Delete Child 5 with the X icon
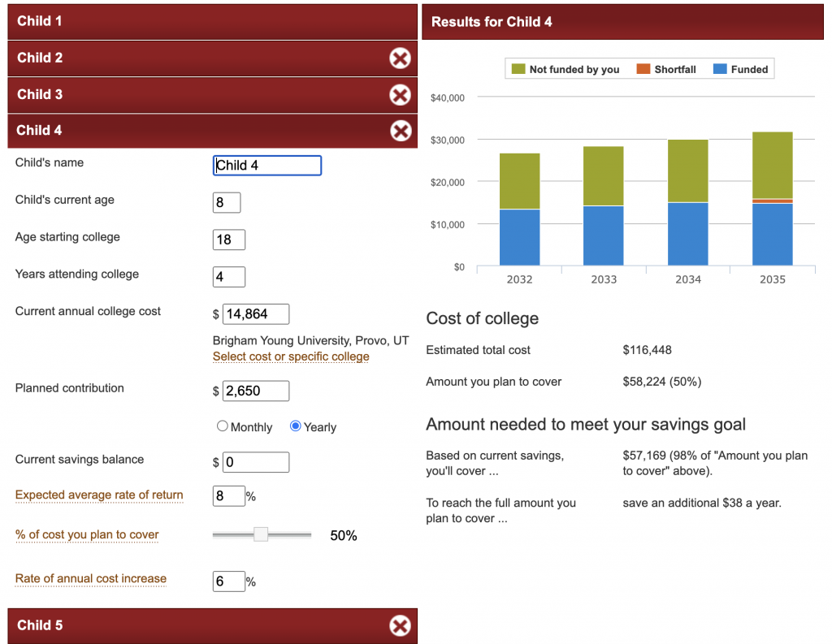 coord(400,625)
